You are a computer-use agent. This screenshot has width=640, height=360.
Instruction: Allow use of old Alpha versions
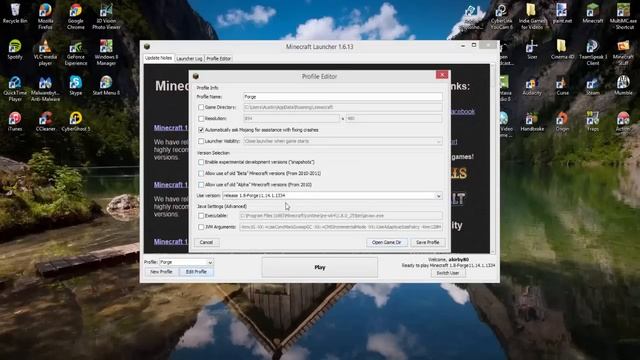click(x=201, y=184)
